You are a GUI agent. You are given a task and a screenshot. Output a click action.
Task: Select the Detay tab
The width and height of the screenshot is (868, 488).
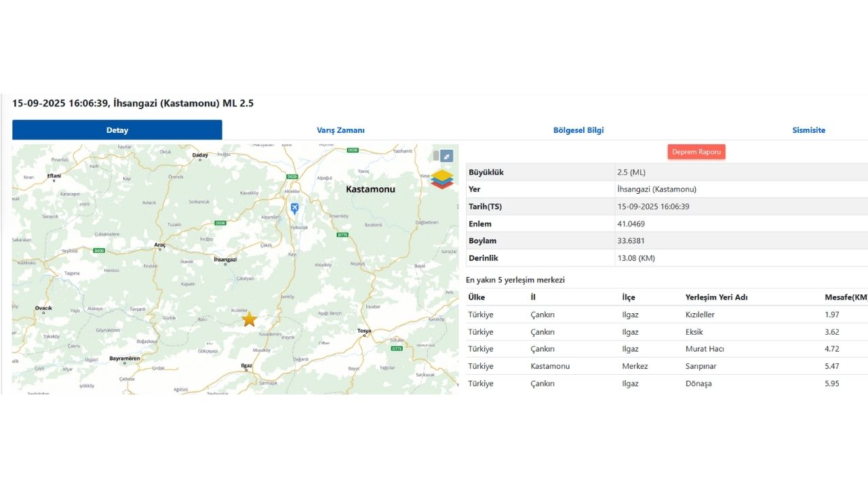pyautogui.click(x=117, y=130)
